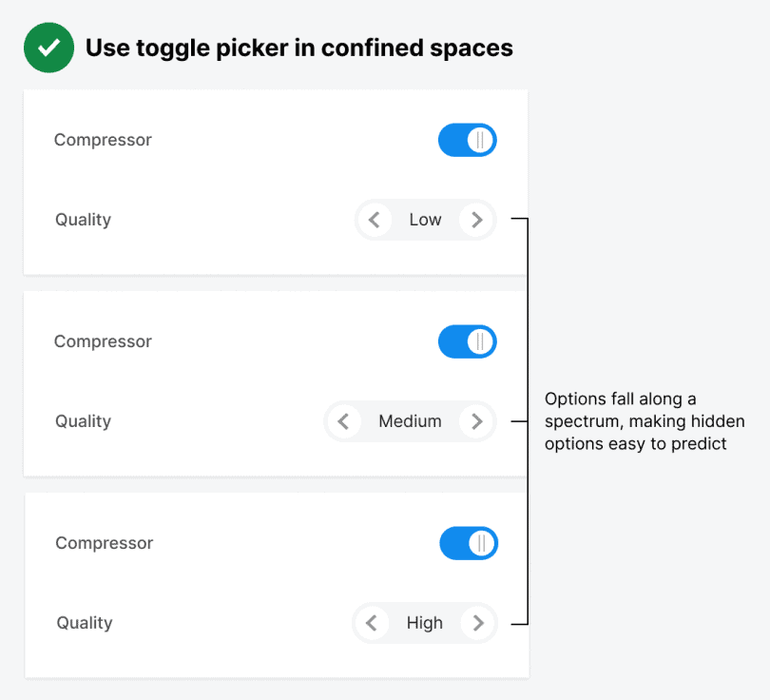
Task: Toggle the Compressor switch in the top card
Action: 467,141
